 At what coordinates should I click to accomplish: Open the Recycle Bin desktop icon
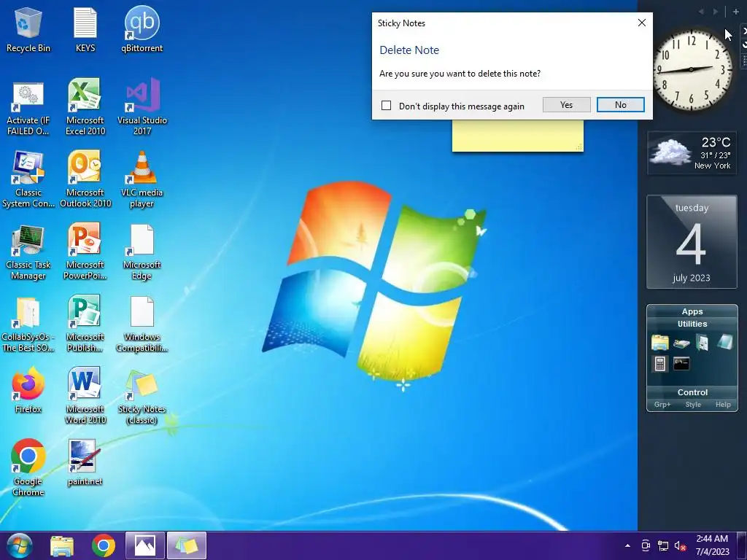(x=28, y=29)
